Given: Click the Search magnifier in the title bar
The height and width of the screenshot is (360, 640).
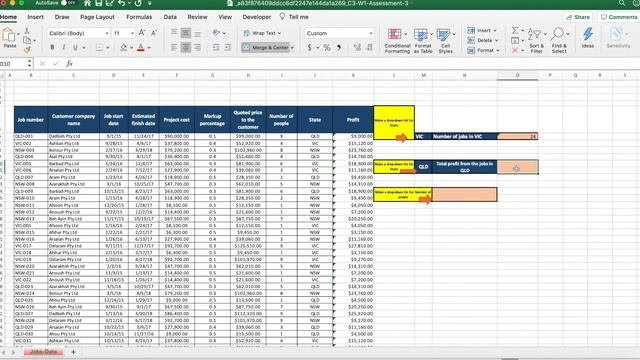Looking at the screenshot, I should tap(622, 3).
